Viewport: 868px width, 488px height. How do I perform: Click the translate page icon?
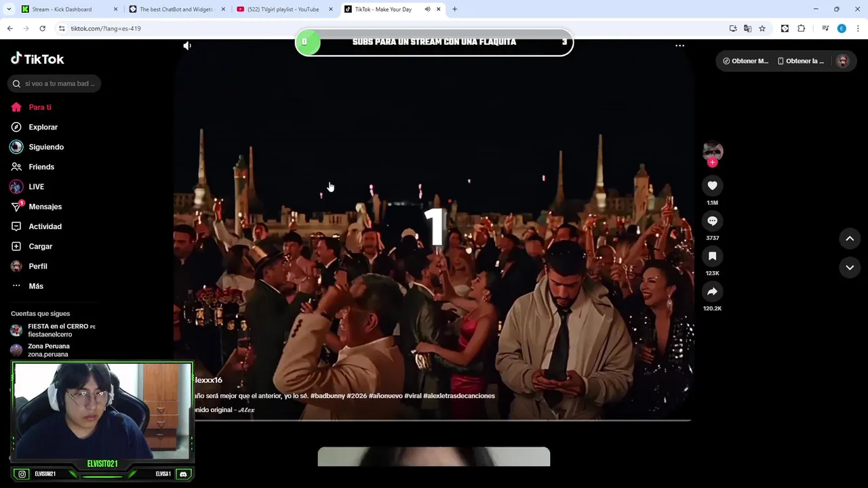pyautogui.click(x=747, y=28)
